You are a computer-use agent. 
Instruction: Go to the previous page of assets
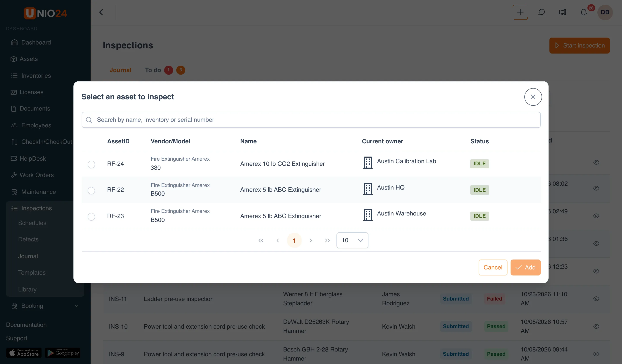[278, 240]
